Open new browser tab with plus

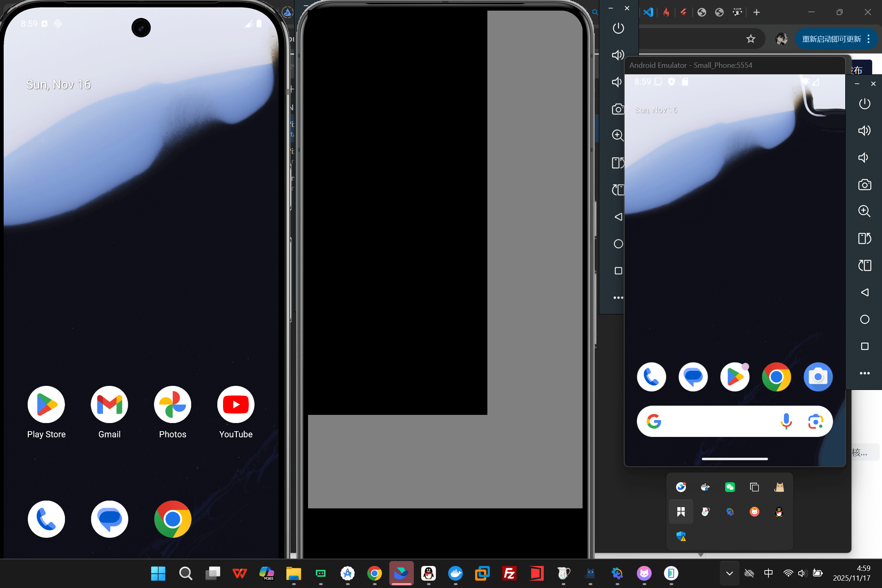(x=757, y=12)
